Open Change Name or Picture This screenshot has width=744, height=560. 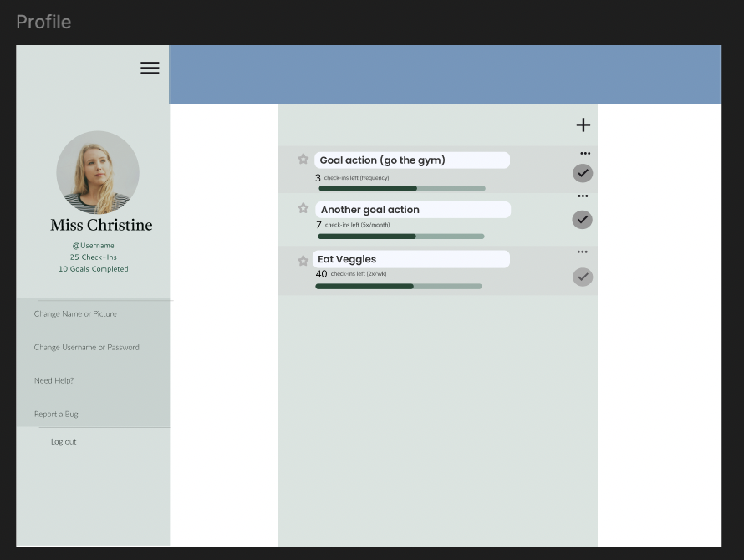[75, 313]
